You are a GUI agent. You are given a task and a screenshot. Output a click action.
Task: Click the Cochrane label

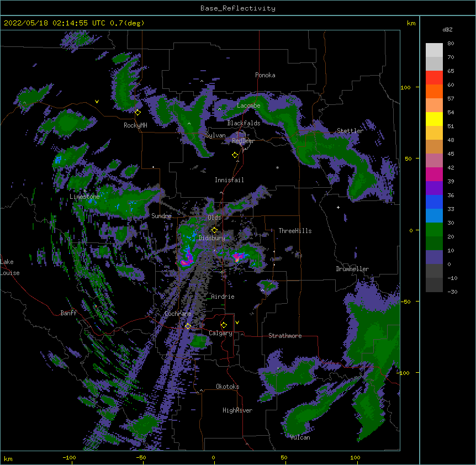point(178,314)
